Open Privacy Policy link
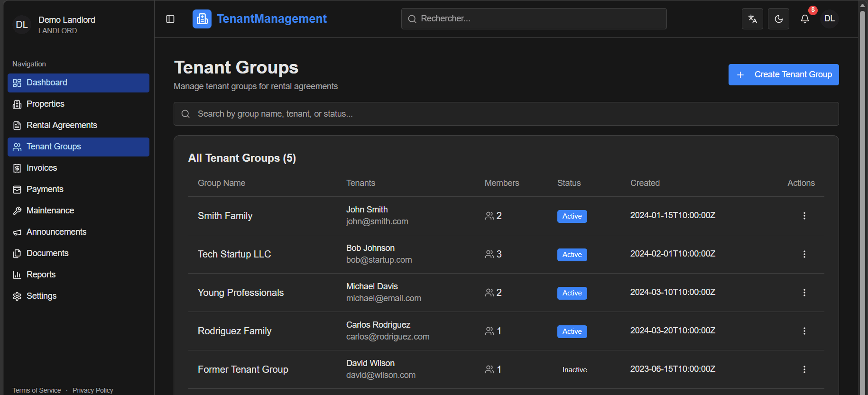The width and height of the screenshot is (868, 395). pyautogui.click(x=93, y=390)
